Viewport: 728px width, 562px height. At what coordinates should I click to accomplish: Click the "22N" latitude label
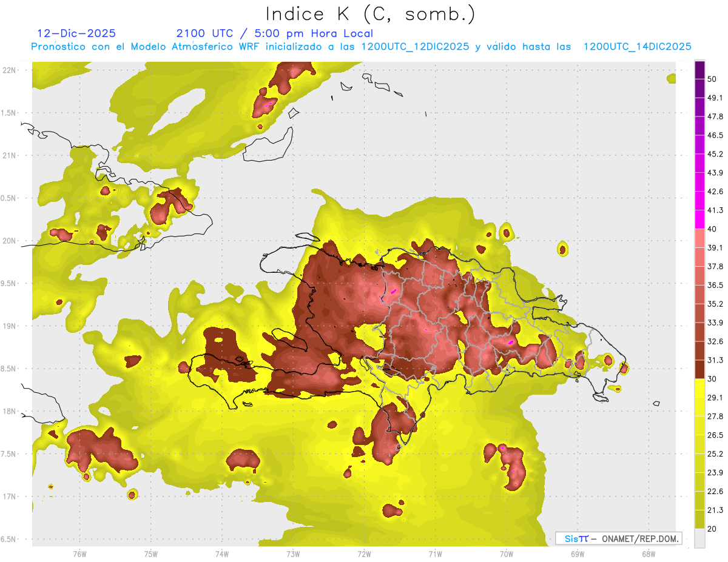tap(9, 70)
